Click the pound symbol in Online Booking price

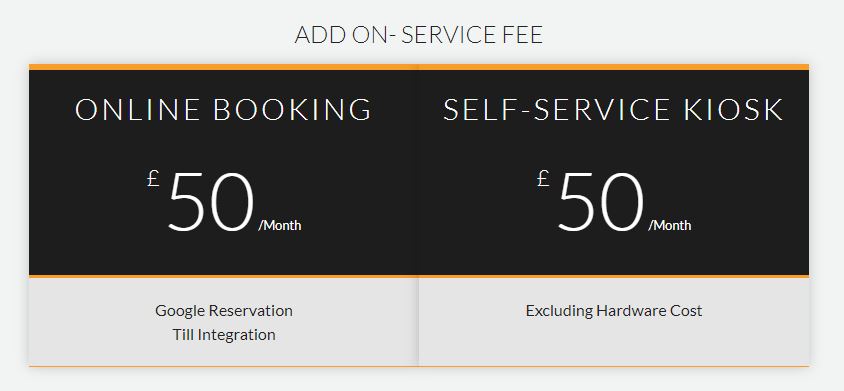153,178
